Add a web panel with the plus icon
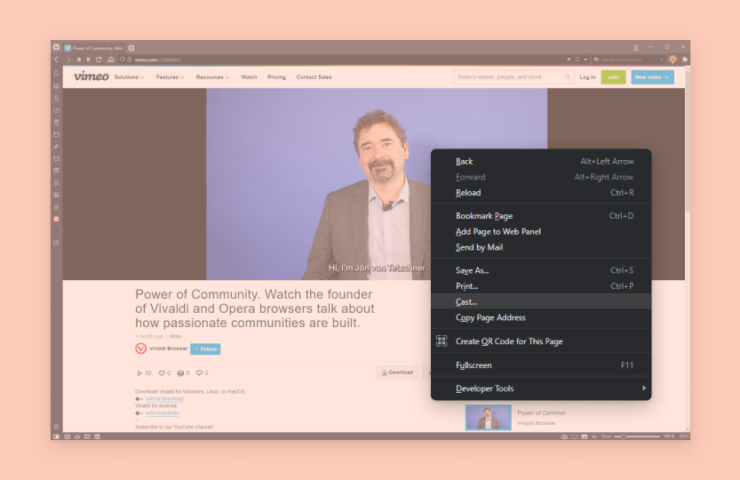The height and width of the screenshot is (480, 740). pyautogui.click(x=56, y=243)
